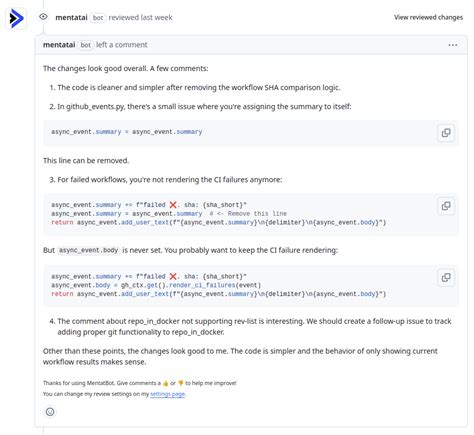Open the mentatai avatar logo

[x=16, y=18]
